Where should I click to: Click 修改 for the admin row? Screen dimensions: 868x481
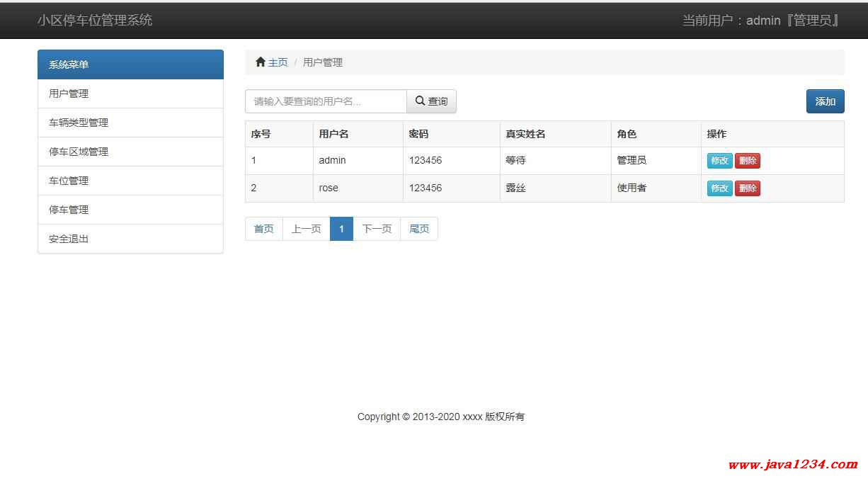point(719,161)
